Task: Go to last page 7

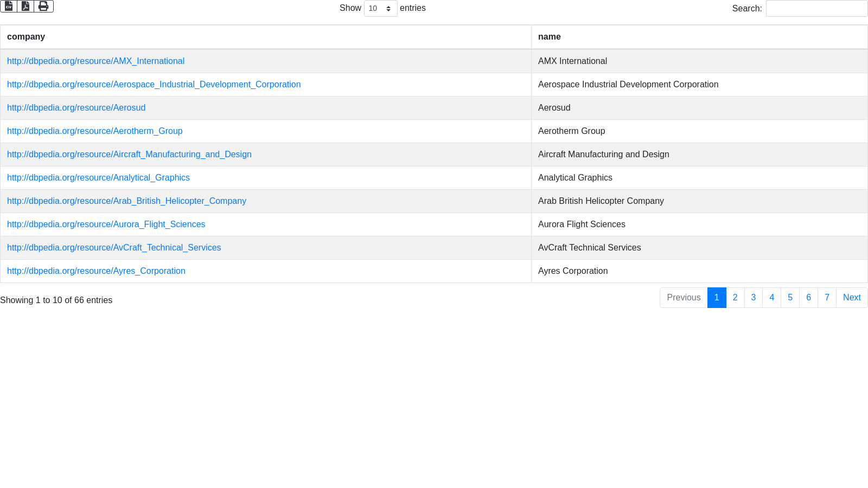Action: click(827, 298)
